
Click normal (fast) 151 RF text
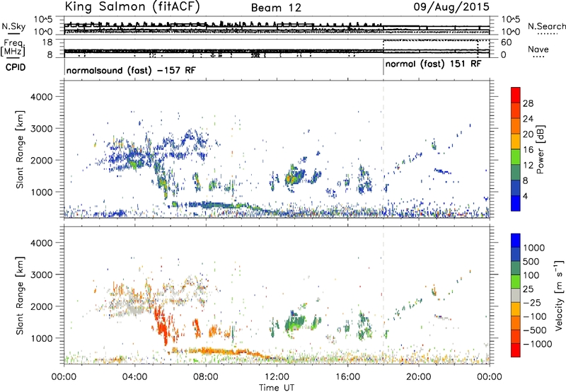[x=433, y=64]
